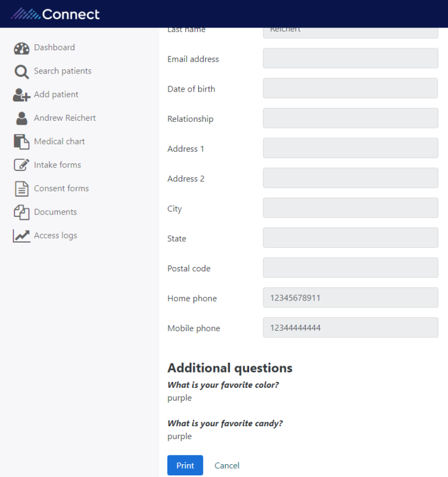Open Consent forms section
Screen dimensions: 448x477
(x=61, y=188)
